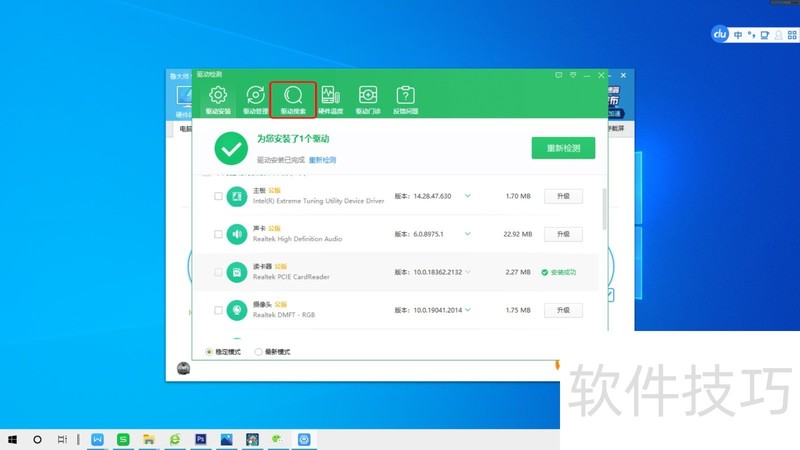Open the IME user account icon
The width and height of the screenshot is (800, 450).
tap(778, 35)
